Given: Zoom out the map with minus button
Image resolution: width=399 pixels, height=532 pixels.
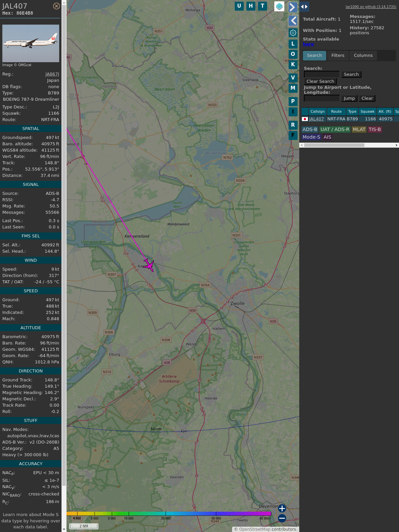Looking at the screenshot, I should coord(282,518).
